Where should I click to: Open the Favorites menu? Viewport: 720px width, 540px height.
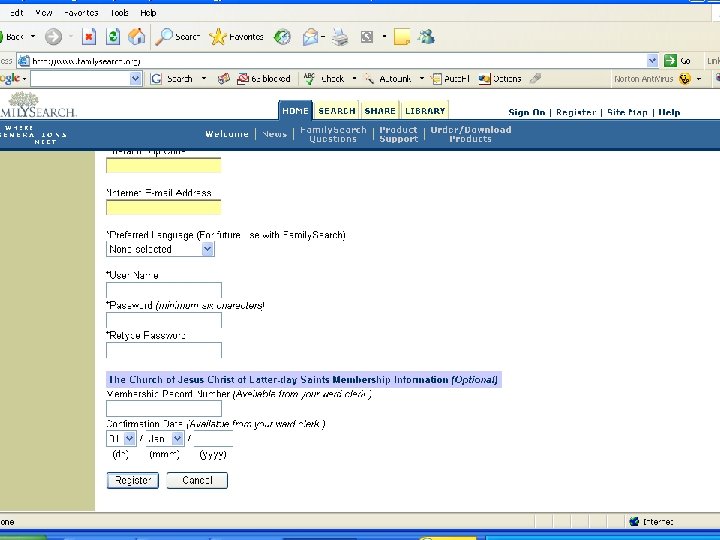(x=81, y=13)
